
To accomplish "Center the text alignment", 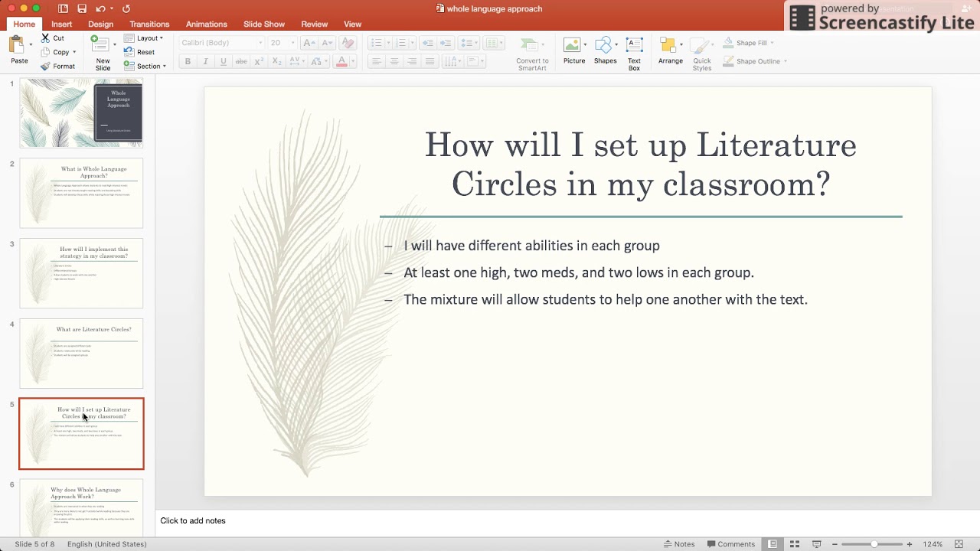I will (x=394, y=61).
